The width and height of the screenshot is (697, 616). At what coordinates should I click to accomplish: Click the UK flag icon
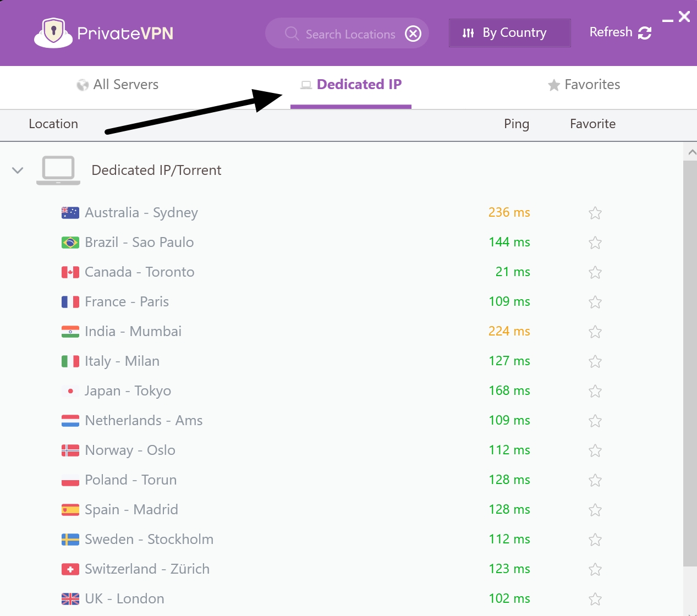pos(70,599)
